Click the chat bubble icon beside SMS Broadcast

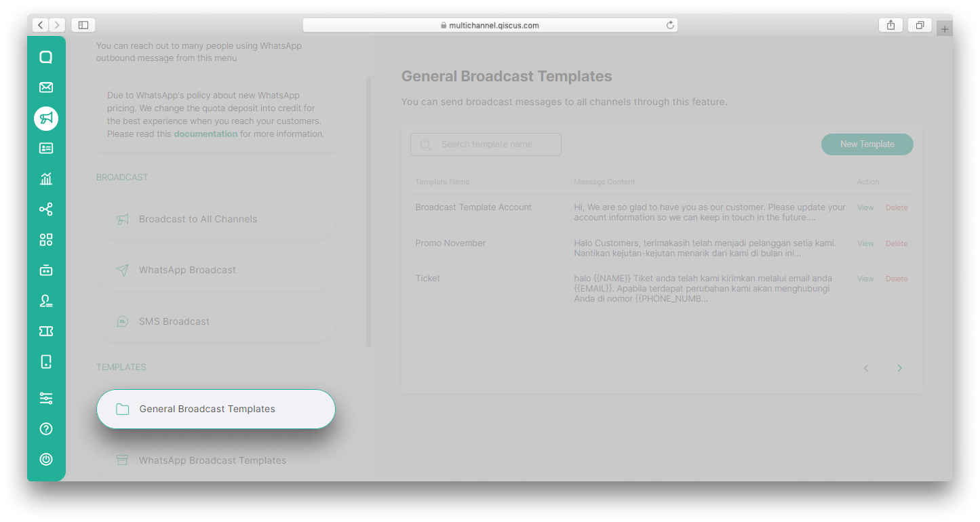122,321
